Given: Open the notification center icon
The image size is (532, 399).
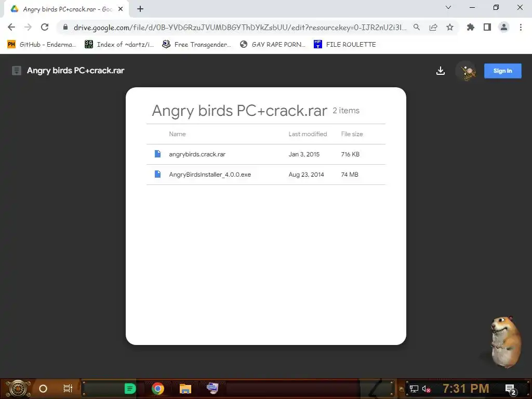Looking at the screenshot, I should point(511,390).
